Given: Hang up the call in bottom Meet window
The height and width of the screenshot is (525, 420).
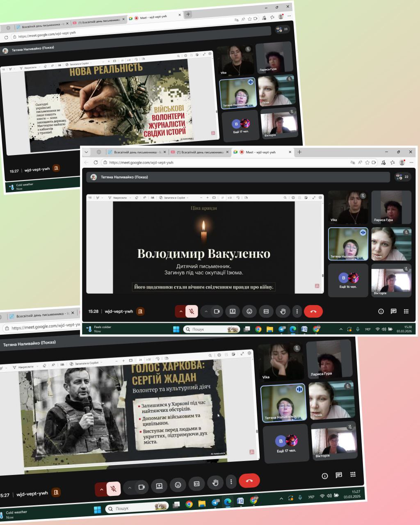Looking at the screenshot, I should [249, 481].
